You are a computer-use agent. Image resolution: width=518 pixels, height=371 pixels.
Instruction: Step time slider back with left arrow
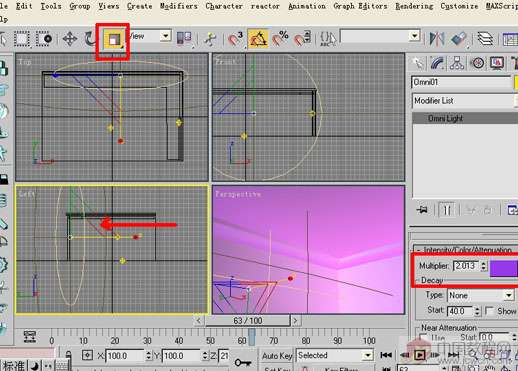198,321
